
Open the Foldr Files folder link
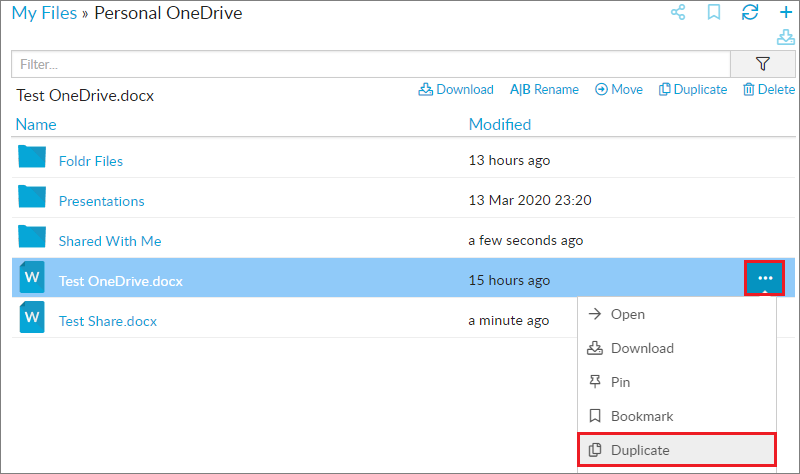coord(91,161)
